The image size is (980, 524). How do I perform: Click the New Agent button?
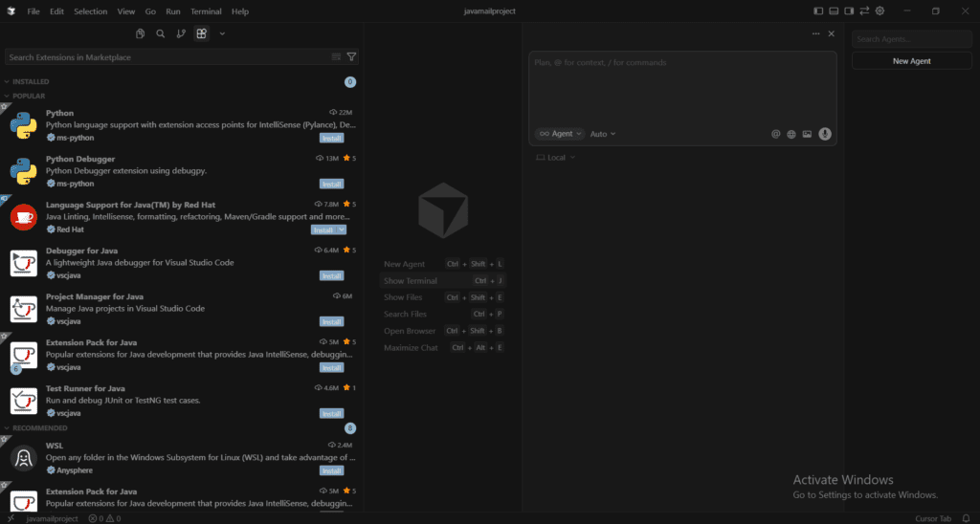point(911,61)
